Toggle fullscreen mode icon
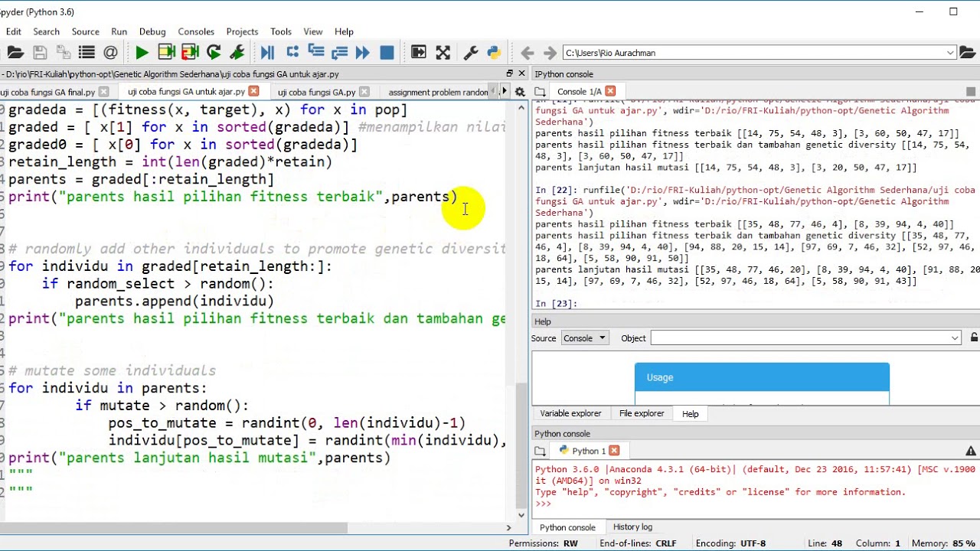The image size is (980, 551). pos(443,53)
